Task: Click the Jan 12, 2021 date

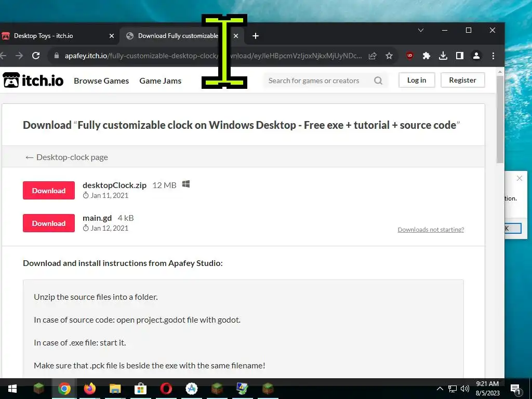Action: 109,229
